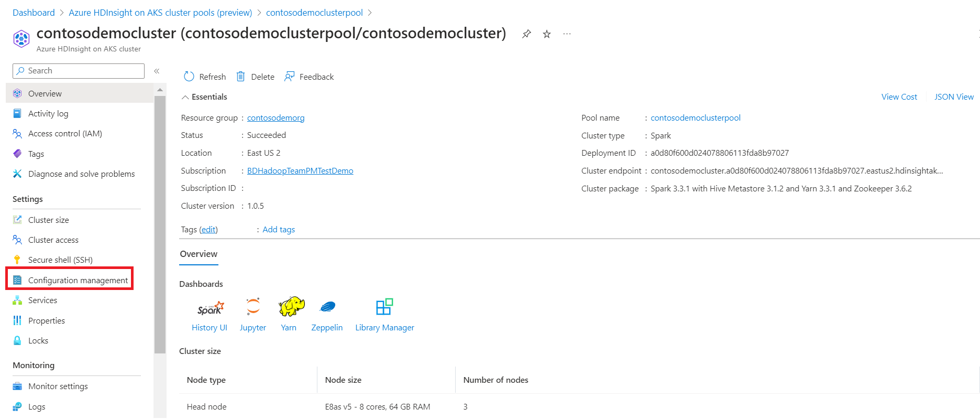This screenshot has height=419, width=980.
Task: Click the JSON View link
Action: pyautogui.click(x=954, y=97)
